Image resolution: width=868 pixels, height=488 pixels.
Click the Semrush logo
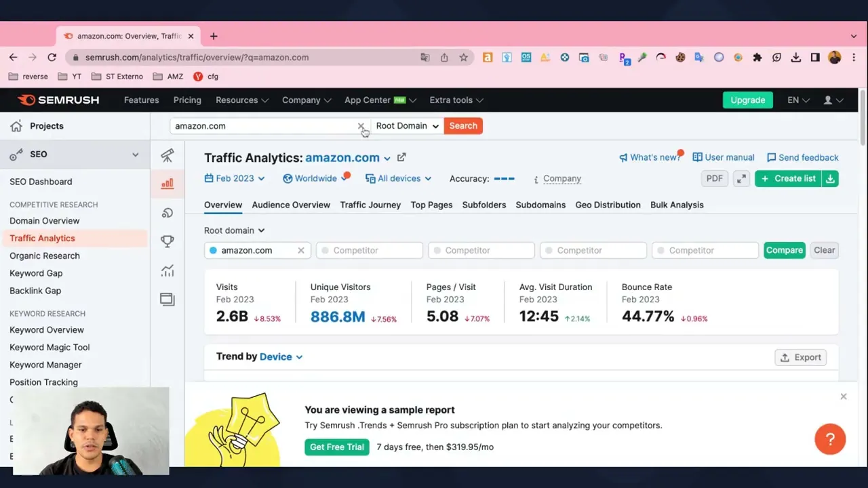pos(58,100)
